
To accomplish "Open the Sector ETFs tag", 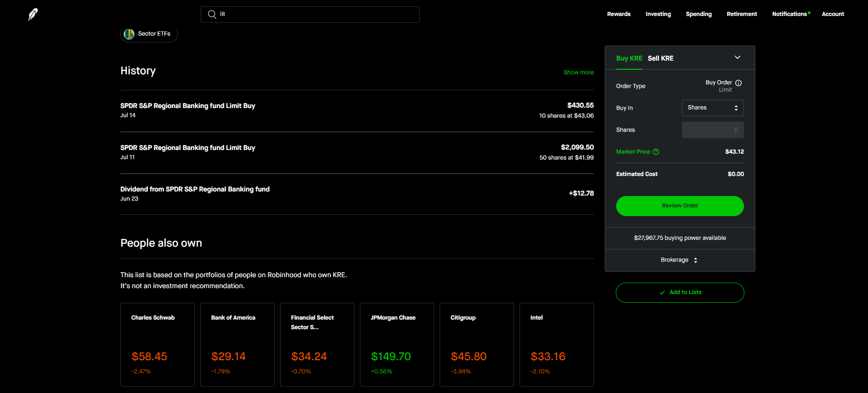I will (149, 34).
